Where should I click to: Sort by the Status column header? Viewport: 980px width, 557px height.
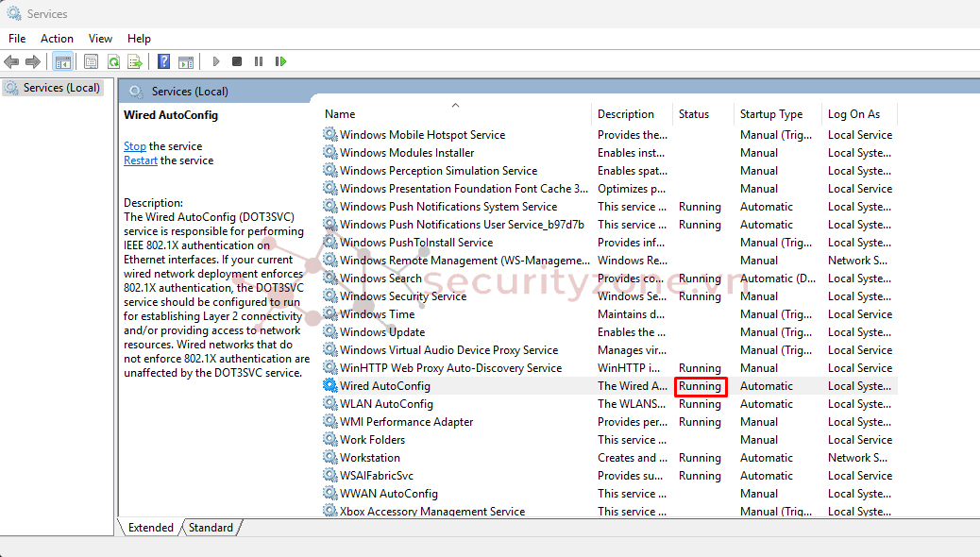(694, 114)
